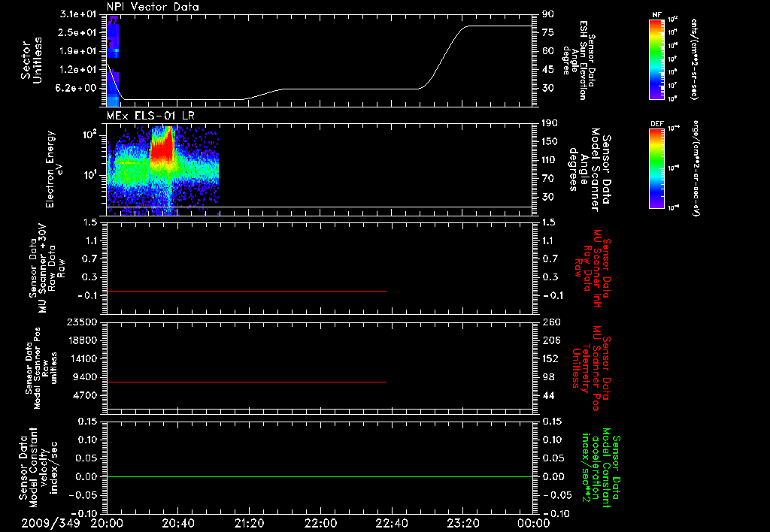Image resolution: width=770 pixels, height=532 pixels.
Task: Click the NPI sector color strip at 20:00
Action: tap(113, 61)
